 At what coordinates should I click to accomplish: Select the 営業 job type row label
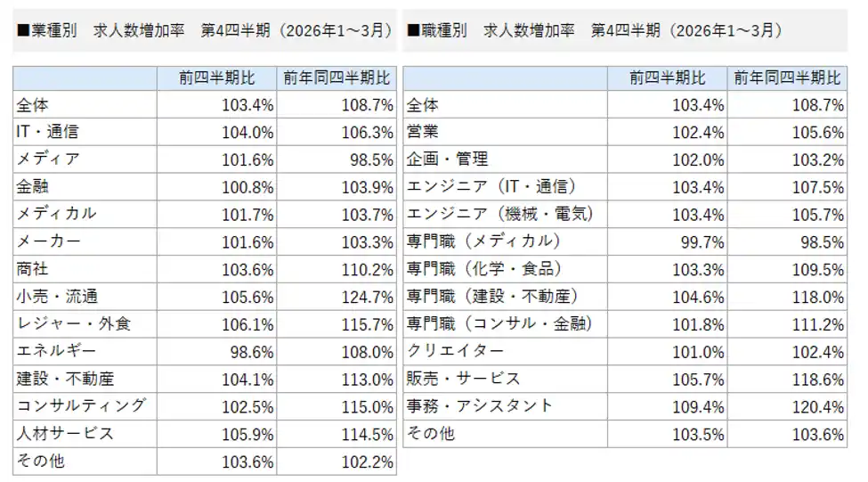[423, 132]
